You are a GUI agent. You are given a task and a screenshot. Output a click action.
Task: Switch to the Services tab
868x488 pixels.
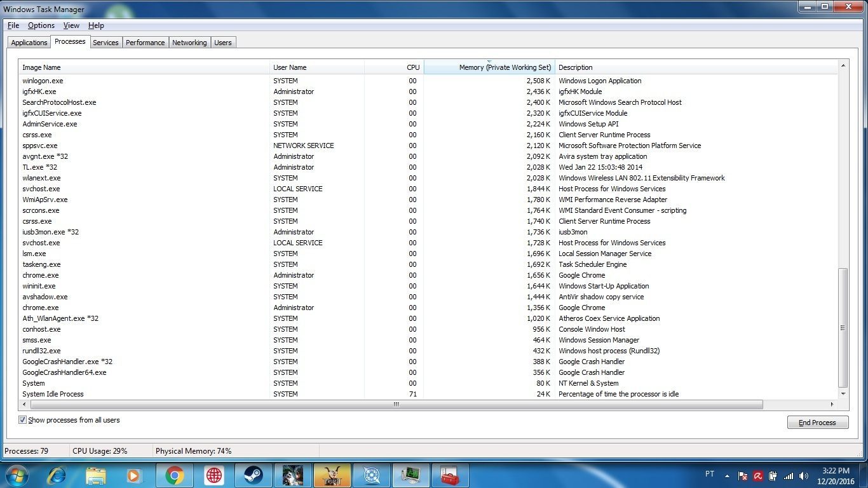[105, 43]
